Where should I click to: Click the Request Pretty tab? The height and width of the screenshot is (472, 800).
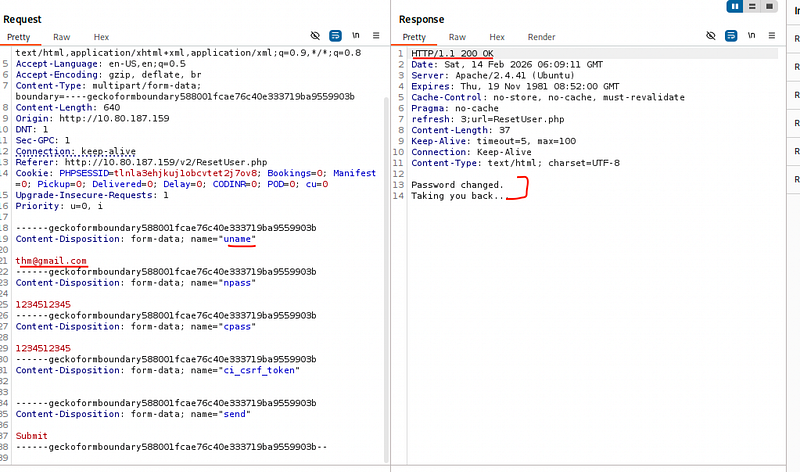(x=18, y=37)
